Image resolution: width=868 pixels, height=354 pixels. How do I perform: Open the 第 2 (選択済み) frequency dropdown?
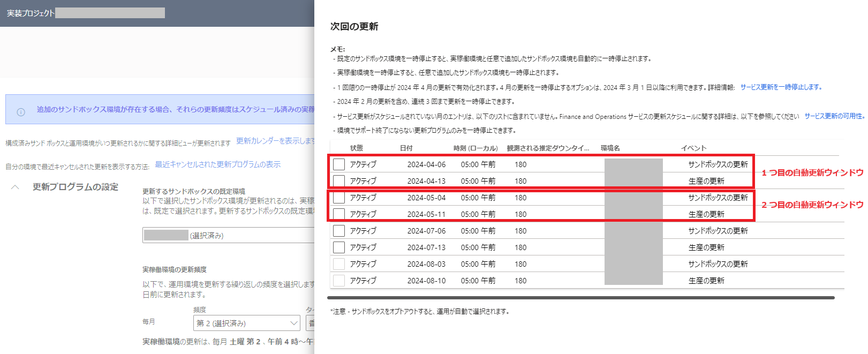point(247,323)
